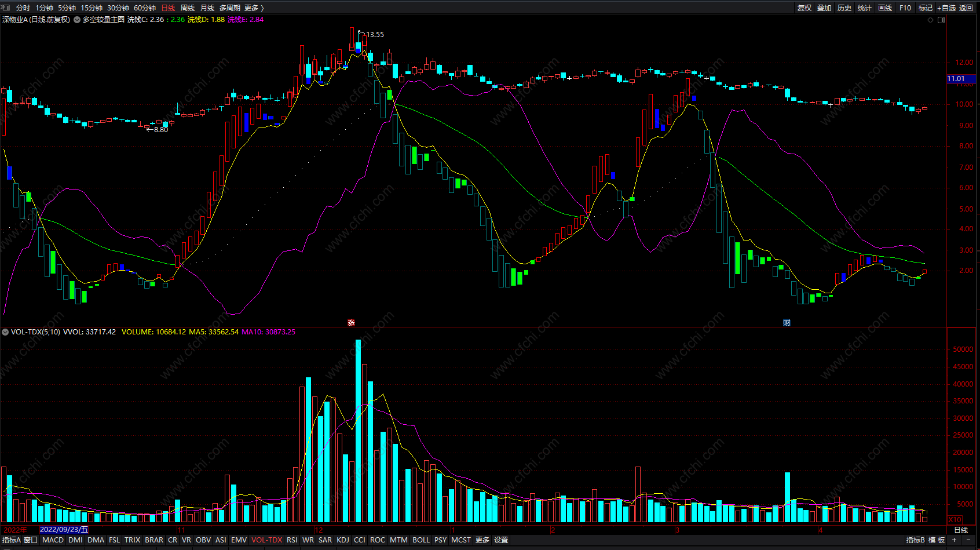Switch sub-chart to SAR indicator
The width and height of the screenshot is (980, 550).
(x=326, y=540)
